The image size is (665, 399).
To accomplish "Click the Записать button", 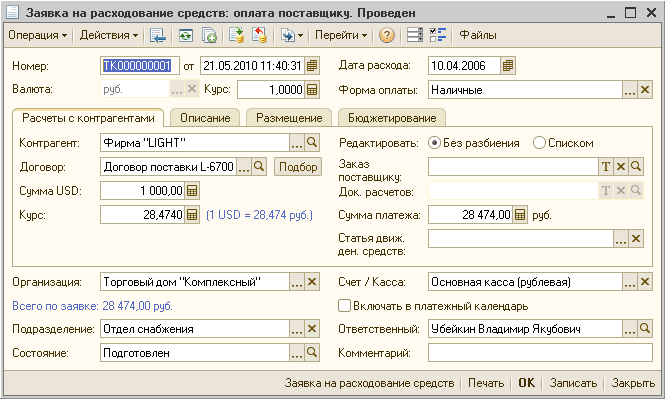I will click(x=573, y=383).
